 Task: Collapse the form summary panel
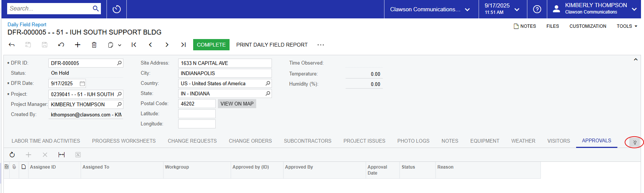point(635,60)
